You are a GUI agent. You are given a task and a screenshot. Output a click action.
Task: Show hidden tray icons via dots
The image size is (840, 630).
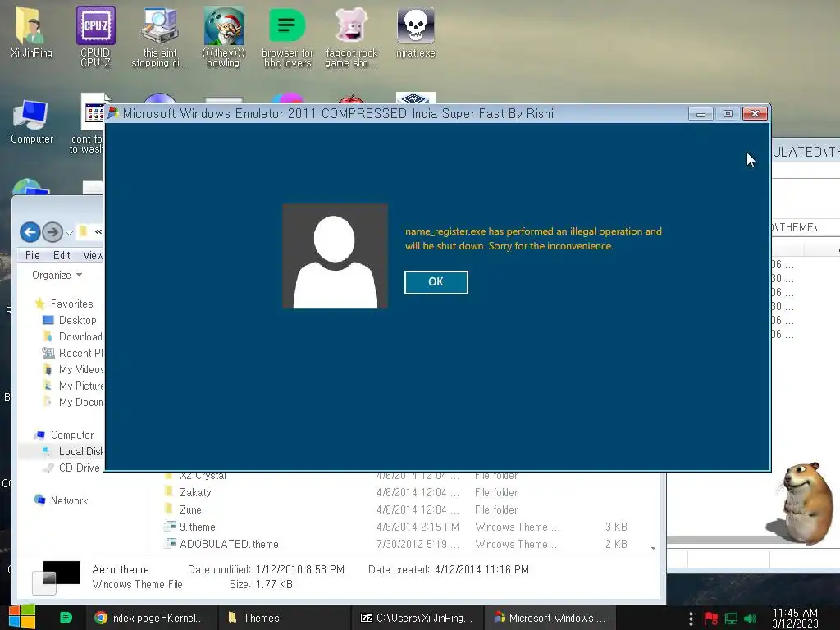click(x=691, y=619)
